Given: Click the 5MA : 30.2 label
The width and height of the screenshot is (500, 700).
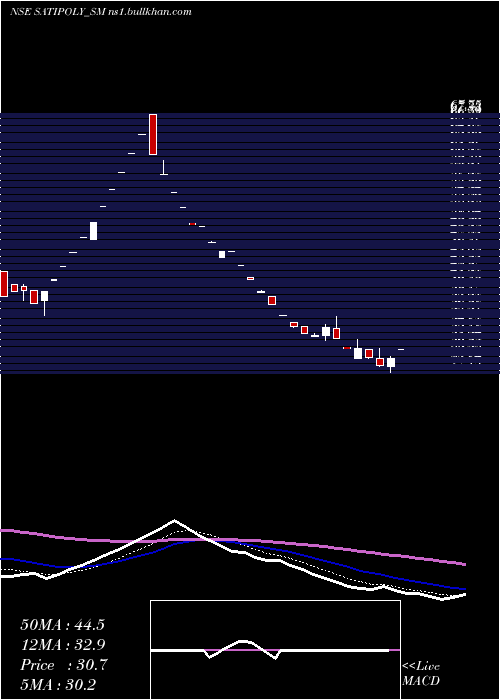Looking at the screenshot, I should click(58, 684).
